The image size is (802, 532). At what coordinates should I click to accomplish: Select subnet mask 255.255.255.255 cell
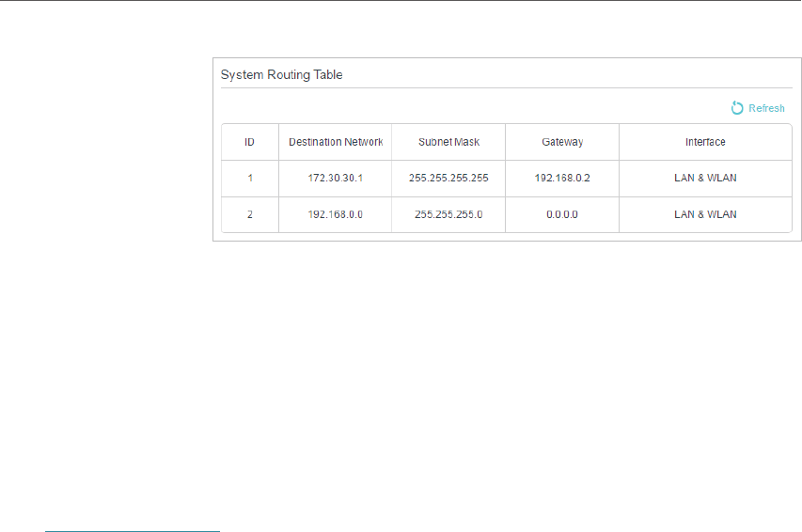[x=448, y=179]
